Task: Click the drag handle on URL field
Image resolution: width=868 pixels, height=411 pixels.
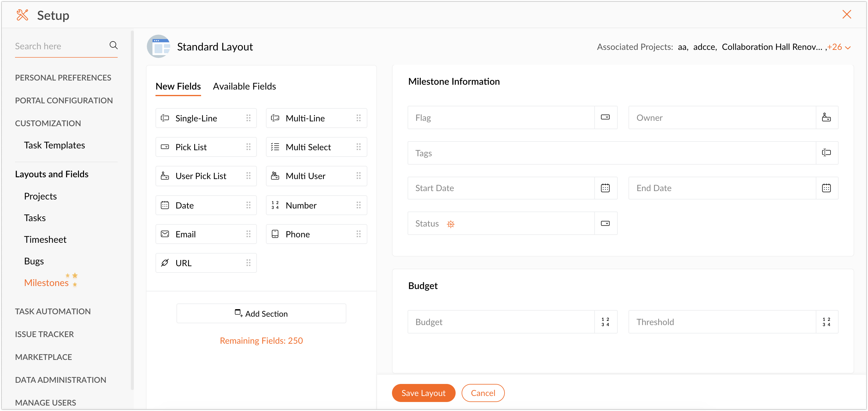Action: 248,263
